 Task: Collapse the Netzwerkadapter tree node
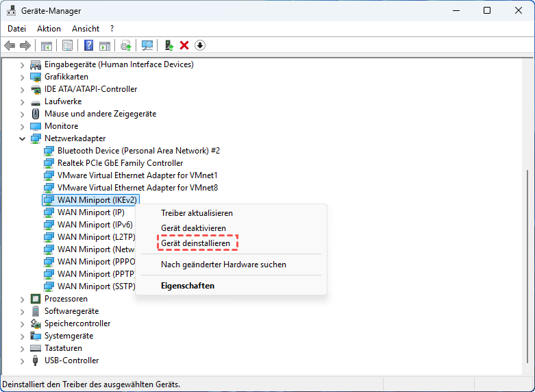tap(22, 138)
